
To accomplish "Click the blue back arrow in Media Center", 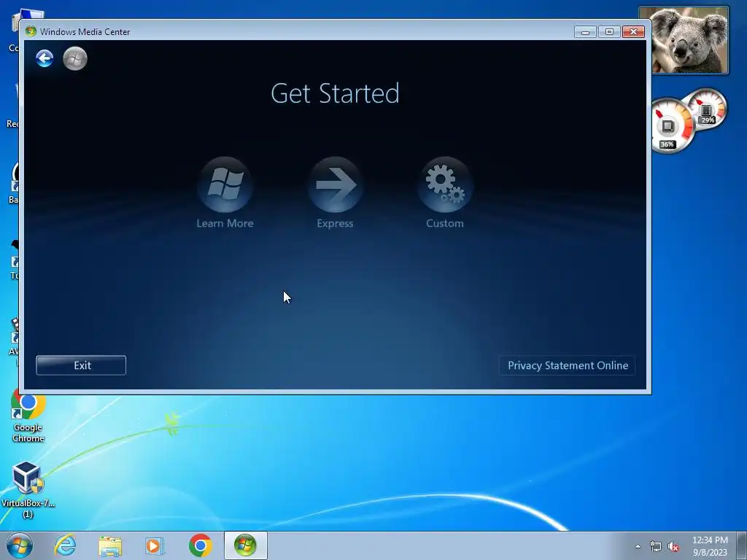I will pyautogui.click(x=44, y=58).
